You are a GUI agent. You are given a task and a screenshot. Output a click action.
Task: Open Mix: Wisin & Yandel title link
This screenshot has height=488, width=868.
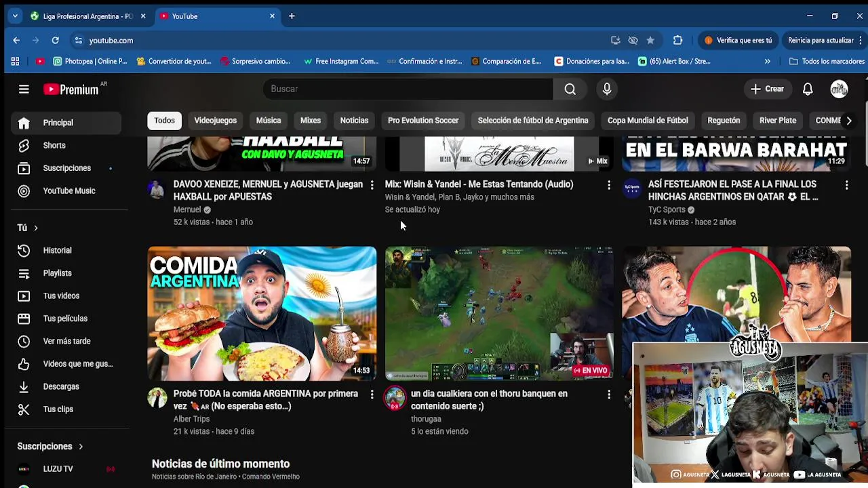click(x=479, y=184)
